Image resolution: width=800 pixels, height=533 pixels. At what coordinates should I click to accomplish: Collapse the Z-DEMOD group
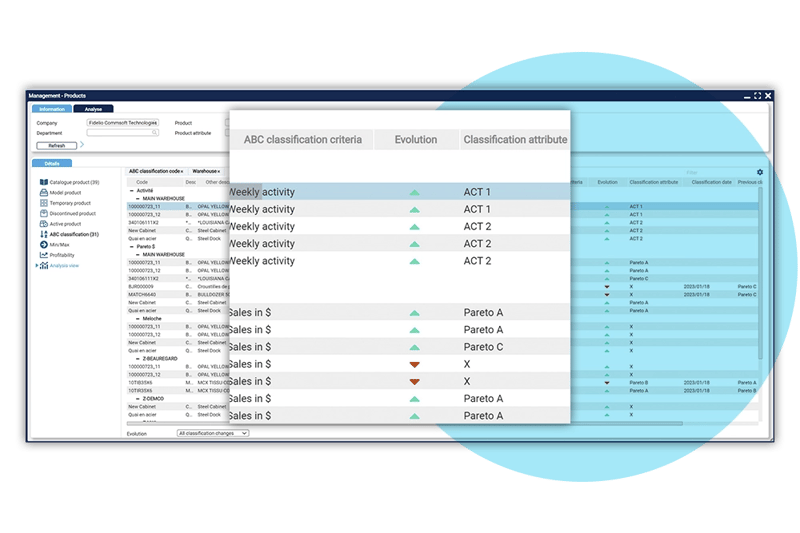[138, 398]
